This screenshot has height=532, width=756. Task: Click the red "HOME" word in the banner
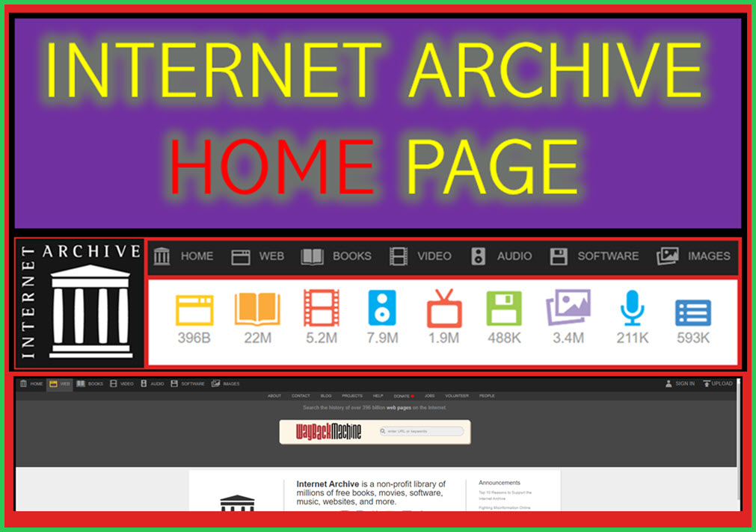(272, 166)
